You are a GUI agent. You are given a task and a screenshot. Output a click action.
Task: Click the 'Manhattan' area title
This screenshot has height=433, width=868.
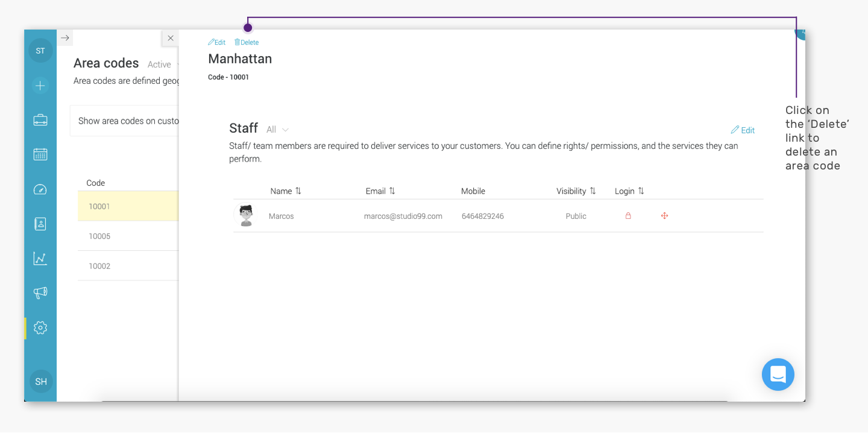pos(240,59)
